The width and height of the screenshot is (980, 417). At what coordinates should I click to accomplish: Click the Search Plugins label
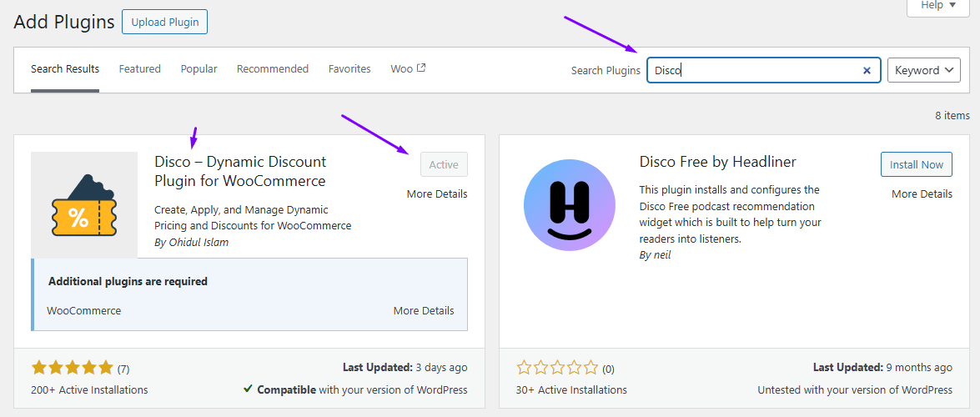[x=606, y=71]
